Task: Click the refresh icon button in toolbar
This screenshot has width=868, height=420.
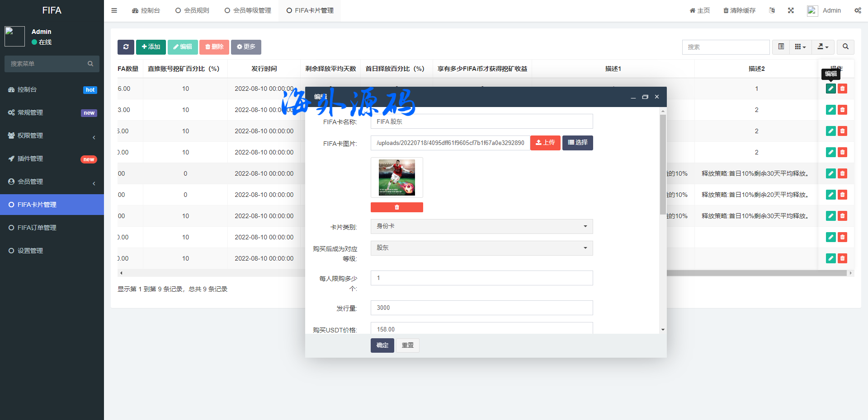Action: [x=126, y=47]
